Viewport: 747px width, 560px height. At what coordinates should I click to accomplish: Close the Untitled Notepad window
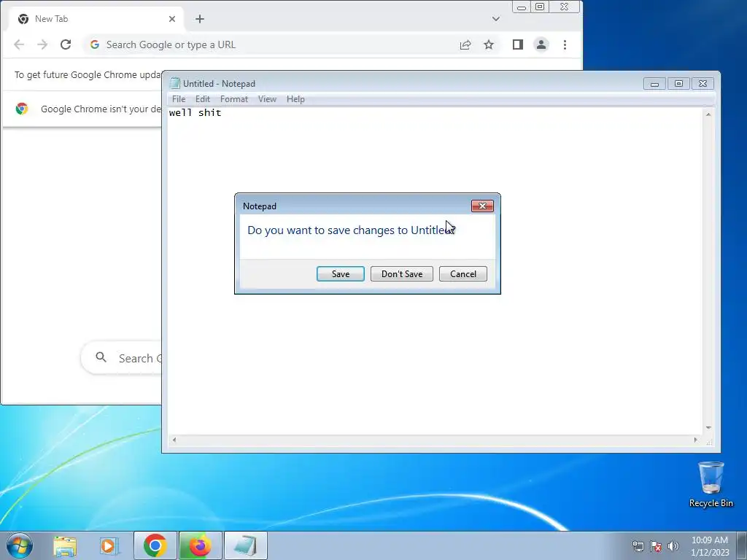703,84
